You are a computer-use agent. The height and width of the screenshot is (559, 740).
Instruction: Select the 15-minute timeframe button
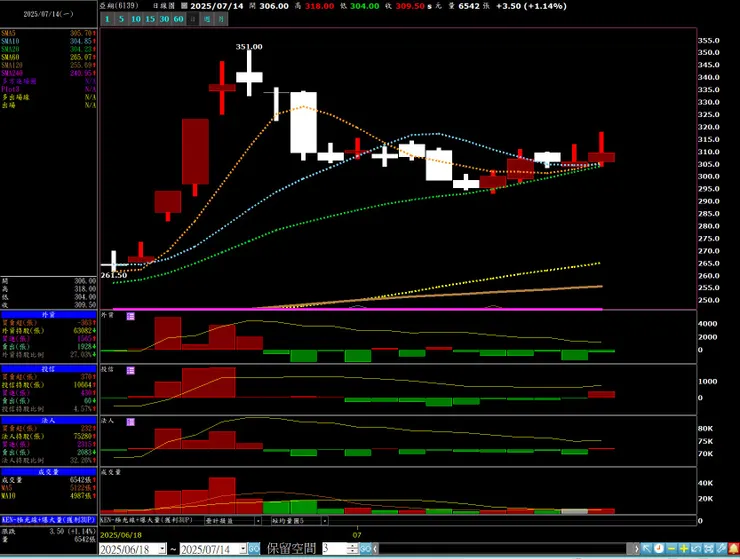150,19
